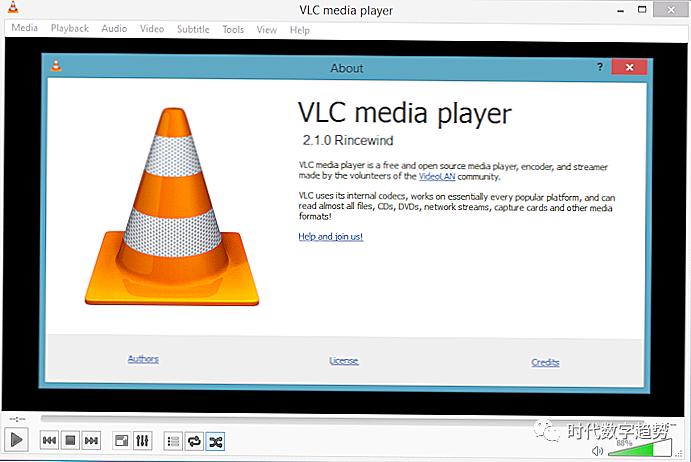Open extended settings equalizer icon

point(142,440)
